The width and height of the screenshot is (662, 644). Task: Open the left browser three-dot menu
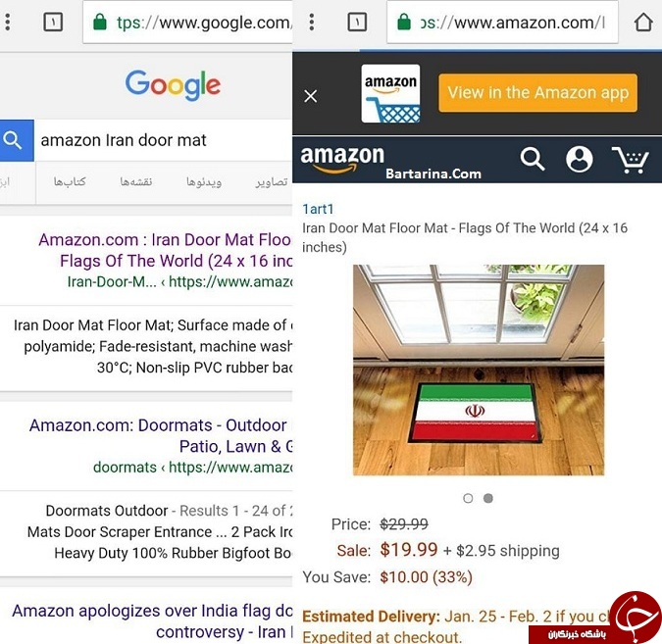pos(7,22)
